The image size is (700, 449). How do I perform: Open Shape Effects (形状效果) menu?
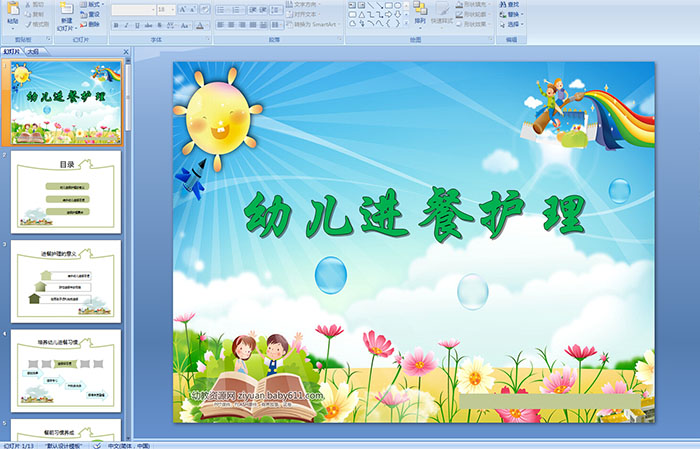pyautogui.click(x=474, y=24)
